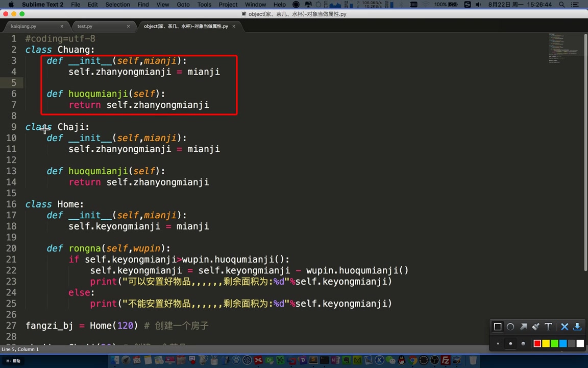
Task: Enable the medium stroke size
Action: point(510,343)
